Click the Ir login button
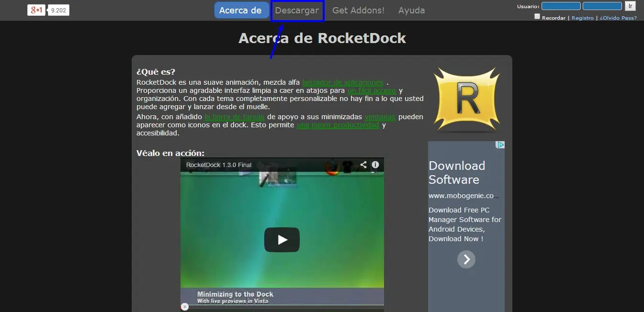This screenshot has width=644, height=312. pyautogui.click(x=630, y=6)
